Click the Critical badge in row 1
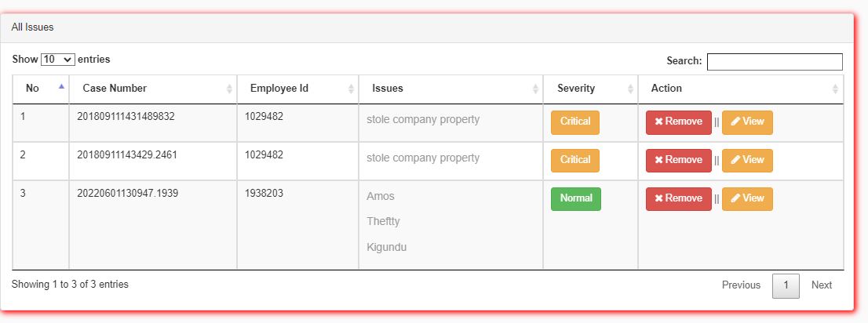Screen dimensions: 868x323 click(x=574, y=122)
